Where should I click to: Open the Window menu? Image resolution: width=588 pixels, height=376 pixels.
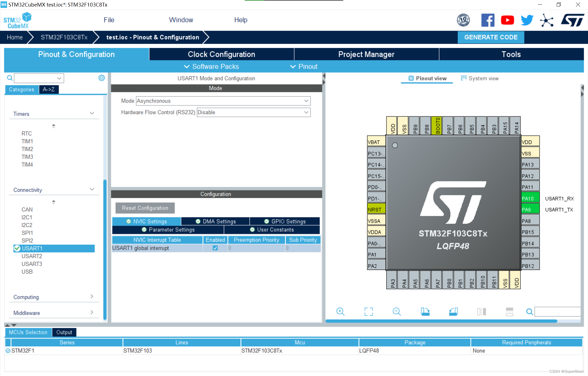(181, 20)
